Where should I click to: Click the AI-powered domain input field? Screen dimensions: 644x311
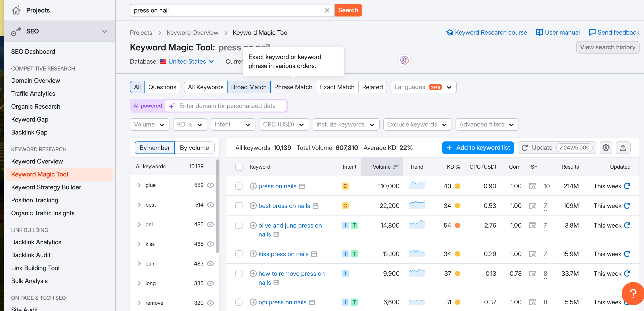click(x=227, y=106)
